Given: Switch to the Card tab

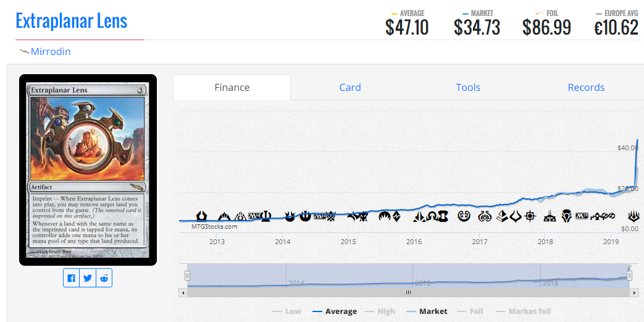Looking at the screenshot, I should pyautogui.click(x=350, y=87).
